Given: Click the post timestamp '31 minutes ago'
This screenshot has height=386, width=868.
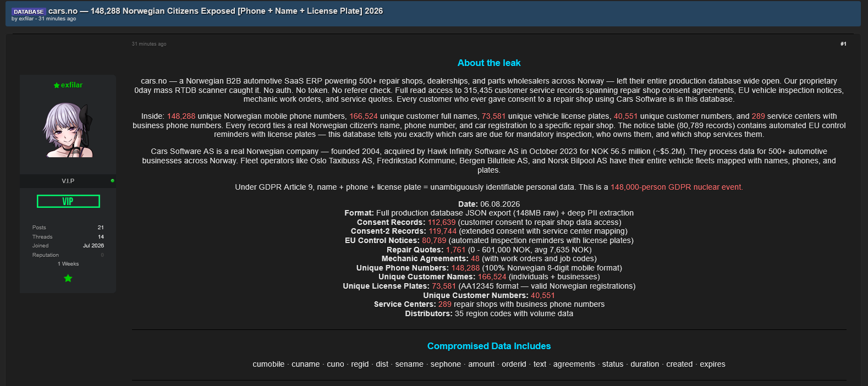Looking at the screenshot, I should click(x=149, y=44).
